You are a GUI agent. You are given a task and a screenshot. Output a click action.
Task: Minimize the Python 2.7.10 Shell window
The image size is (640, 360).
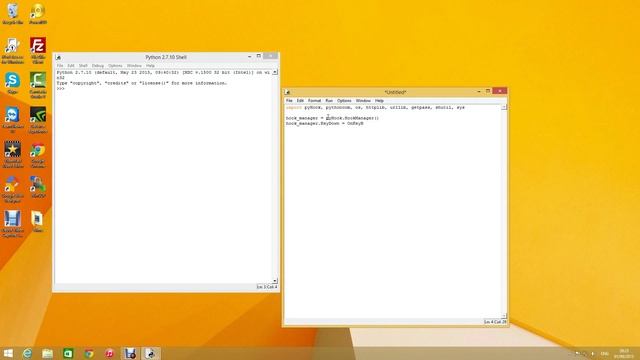tap(249, 57)
